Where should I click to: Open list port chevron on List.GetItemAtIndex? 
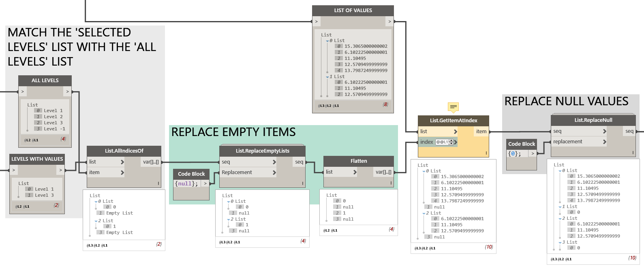tap(455, 132)
